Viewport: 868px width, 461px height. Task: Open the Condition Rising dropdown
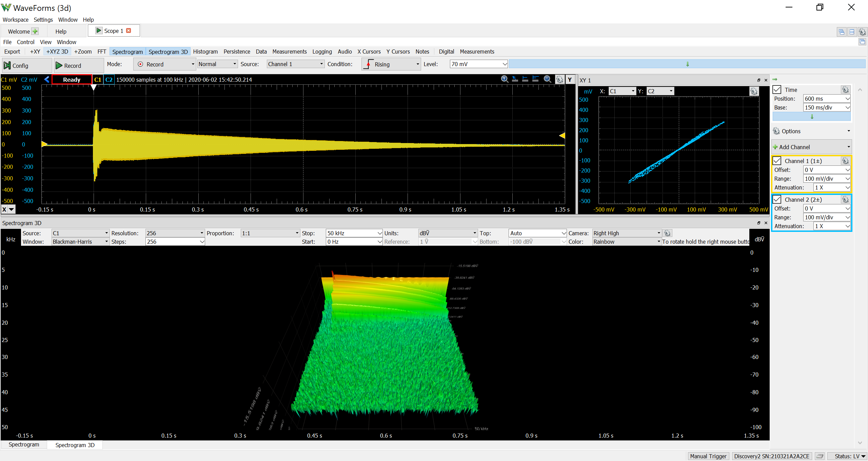(x=391, y=64)
